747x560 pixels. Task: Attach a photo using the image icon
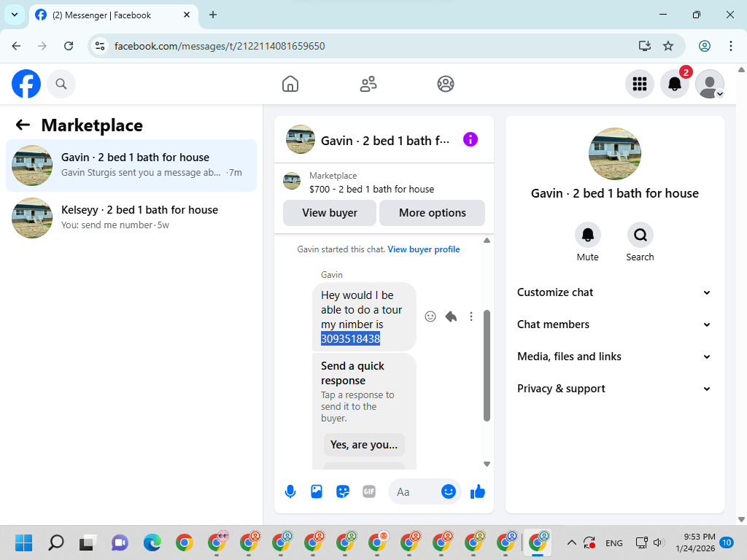pos(317,491)
